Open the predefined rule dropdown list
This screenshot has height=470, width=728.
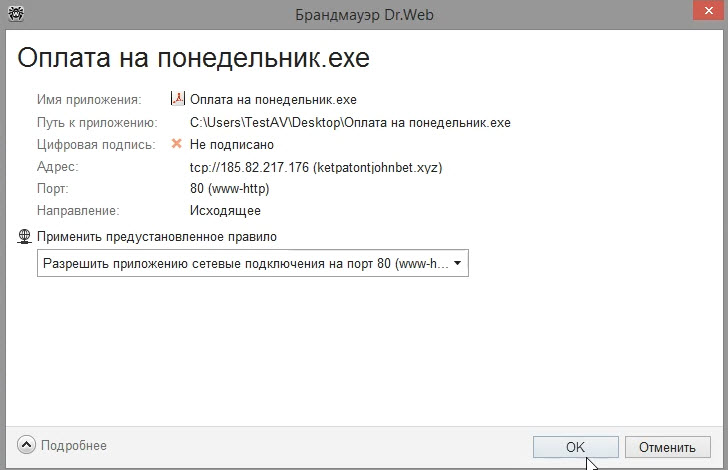point(253,263)
